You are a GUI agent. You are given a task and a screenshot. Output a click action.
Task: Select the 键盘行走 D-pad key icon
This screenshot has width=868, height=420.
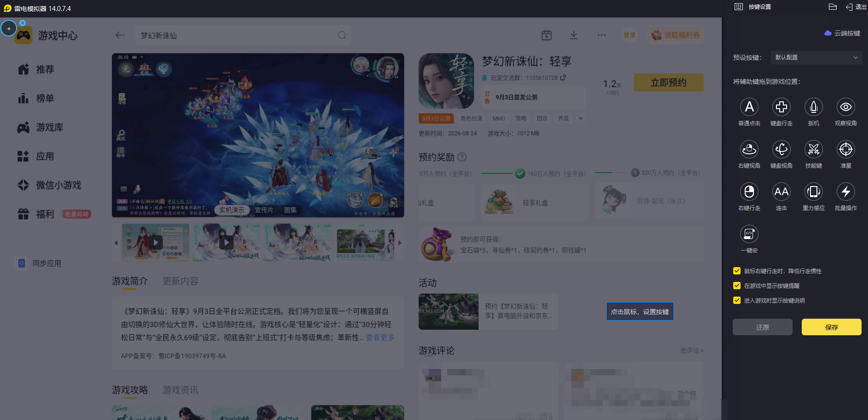click(782, 107)
